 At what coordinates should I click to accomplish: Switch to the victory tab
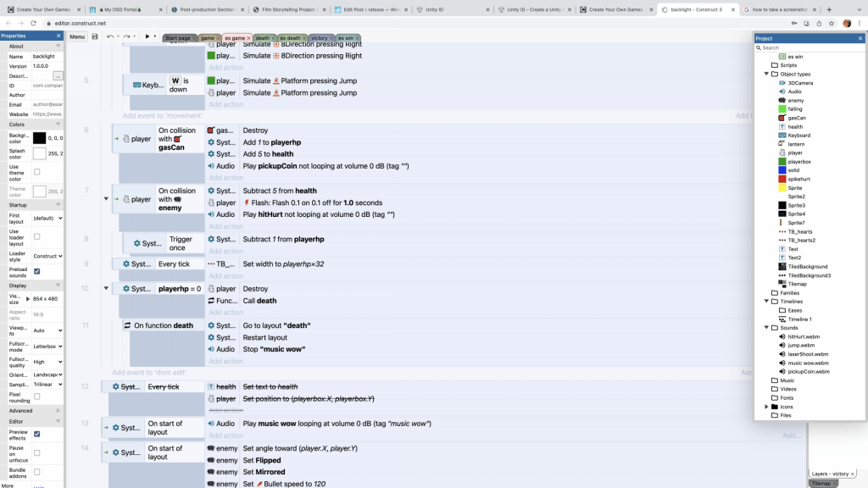(x=319, y=38)
